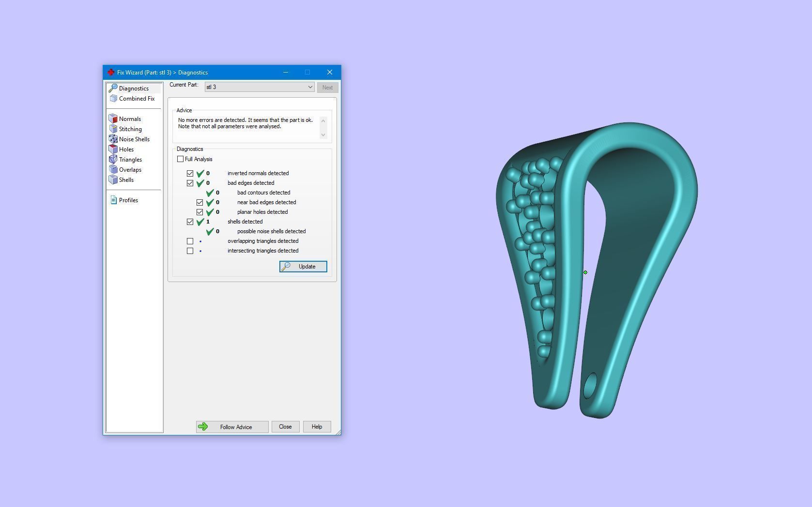Minimize the Fix Wizard window
The height and width of the screenshot is (507, 812).
click(286, 72)
